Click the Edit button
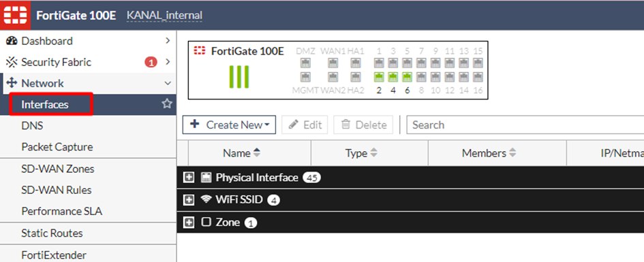Image resolution: width=644 pixels, height=262 pixels. [x=305, y=125]
